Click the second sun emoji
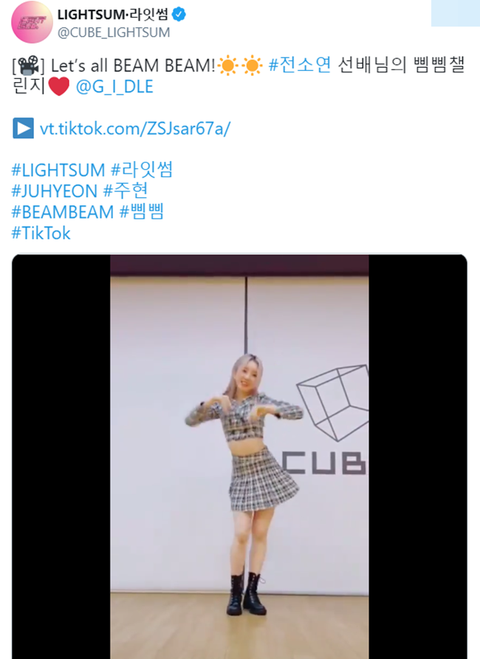This screenshot has width=480, height=659. pyautogui.click(x=252, y=65)
